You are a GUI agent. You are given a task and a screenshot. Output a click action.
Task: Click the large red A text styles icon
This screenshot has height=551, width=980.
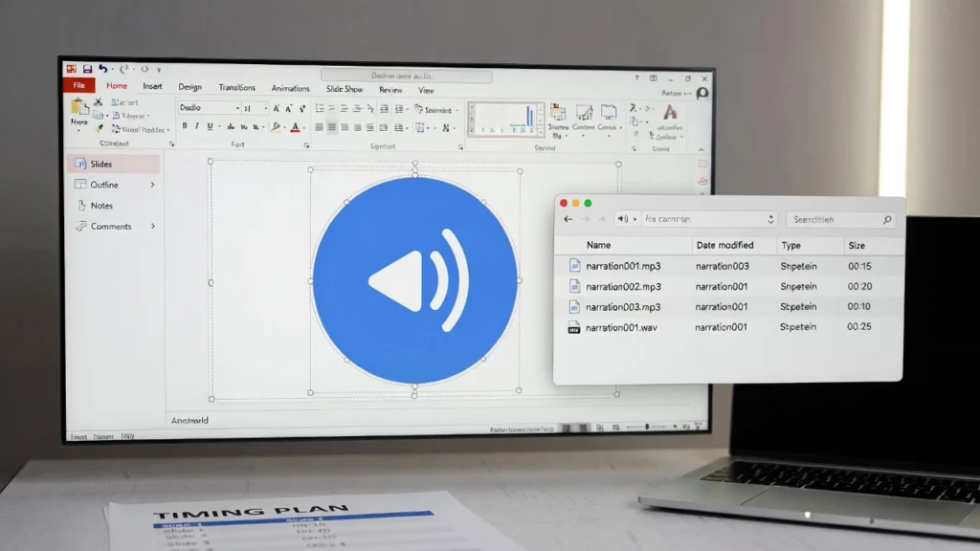(x=670, y=113)
